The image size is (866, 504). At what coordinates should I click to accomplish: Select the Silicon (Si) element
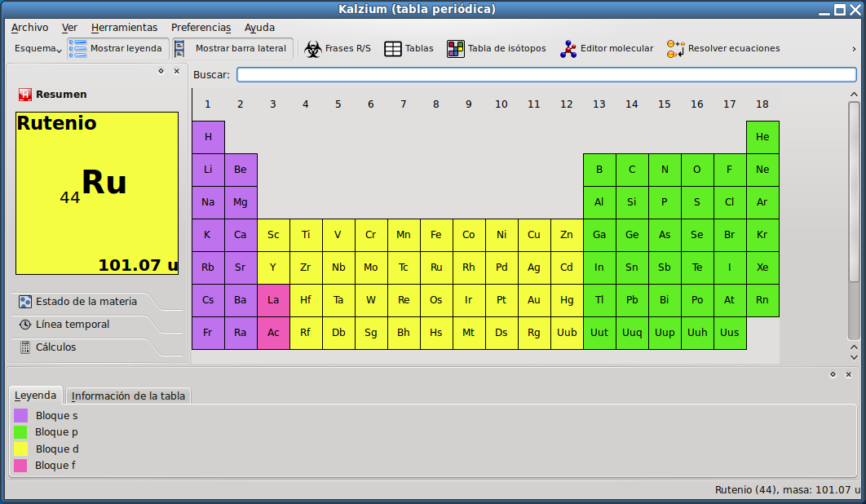[x=632, y=202]
